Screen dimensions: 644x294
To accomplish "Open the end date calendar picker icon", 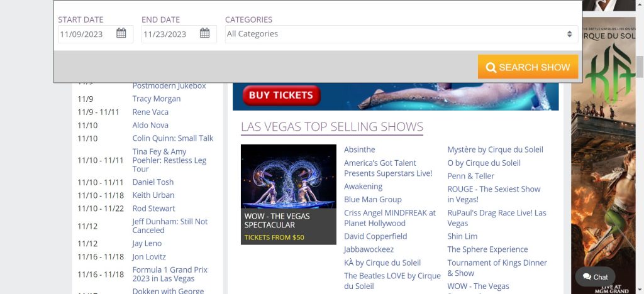I will click(204, 33).
